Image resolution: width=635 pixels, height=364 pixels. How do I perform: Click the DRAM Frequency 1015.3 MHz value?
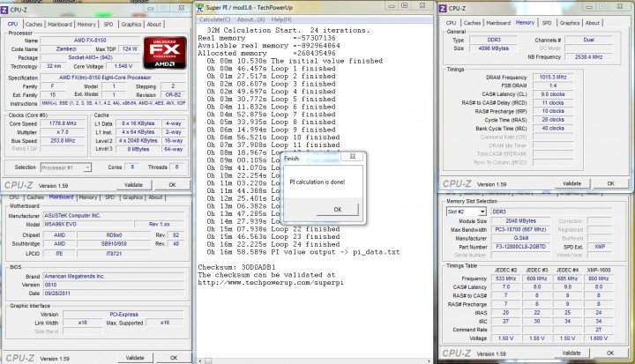coord(553,77)
